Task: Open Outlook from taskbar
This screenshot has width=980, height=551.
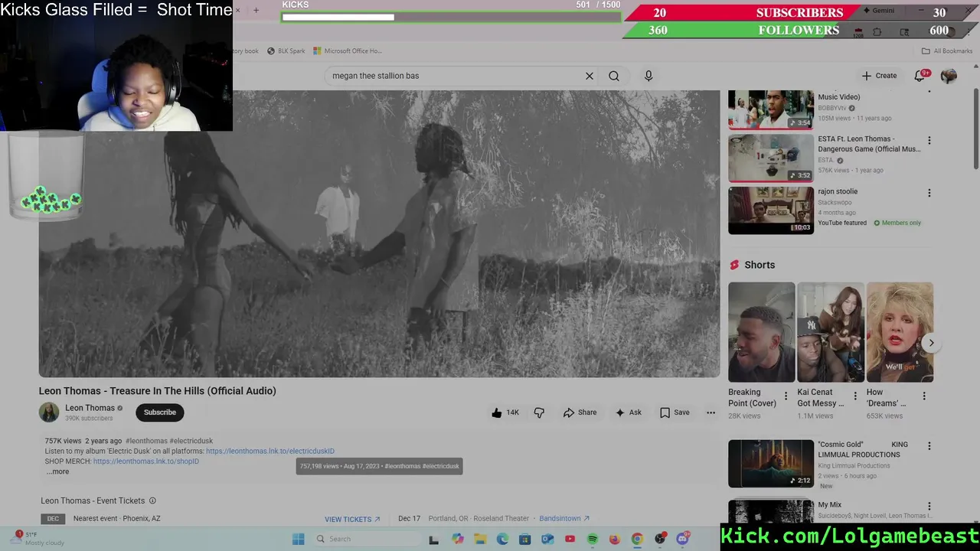Action: click(547, 539)
